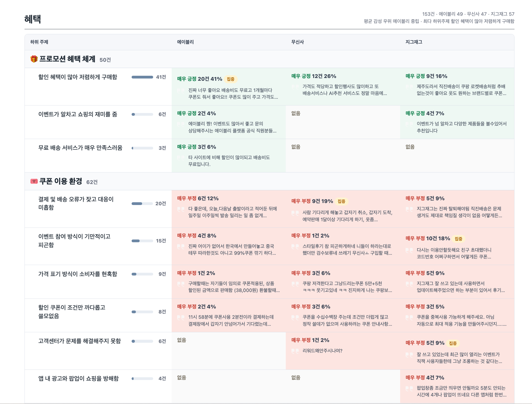Click the row label 이벤트 참여 방식이 기만적이고 피곤함
The image size is (532, 404).
[x=74, y=240]
